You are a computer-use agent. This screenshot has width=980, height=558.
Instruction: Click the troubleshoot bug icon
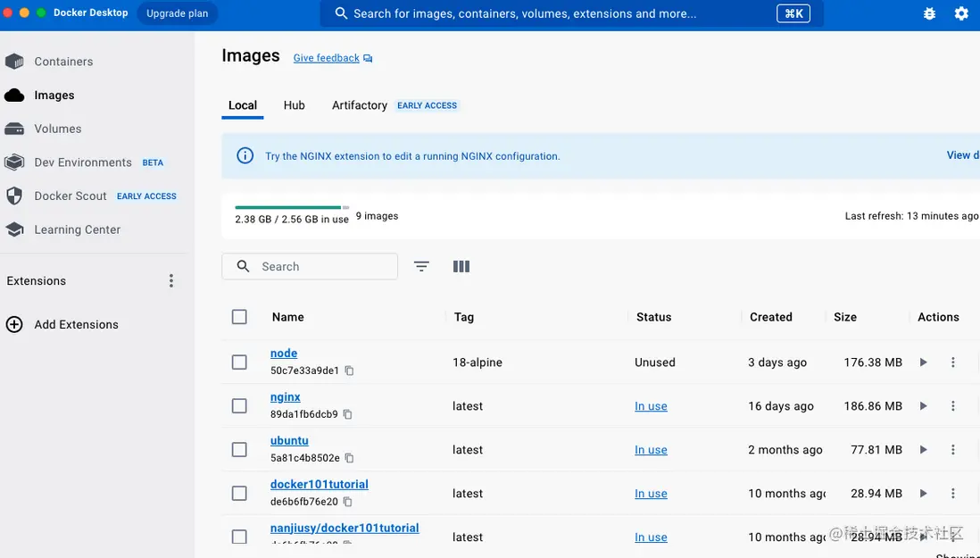pos(929,13)
